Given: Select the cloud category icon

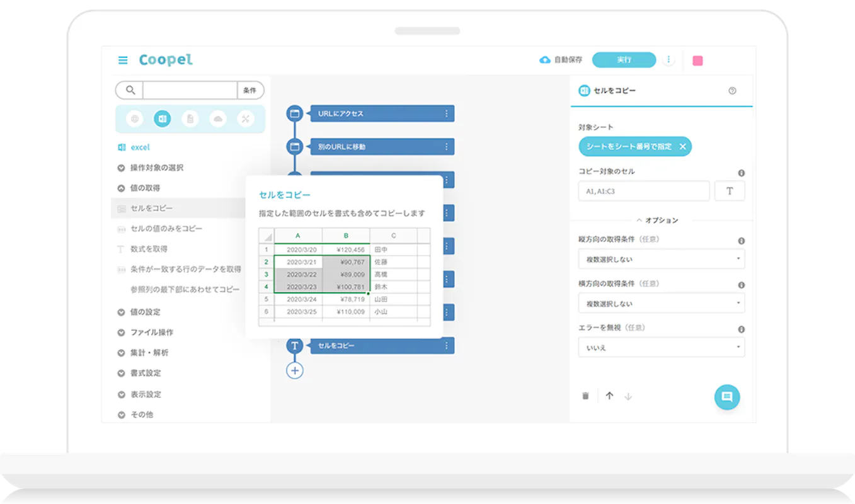Looking at the screenshot, I should (x=218, y=118).
